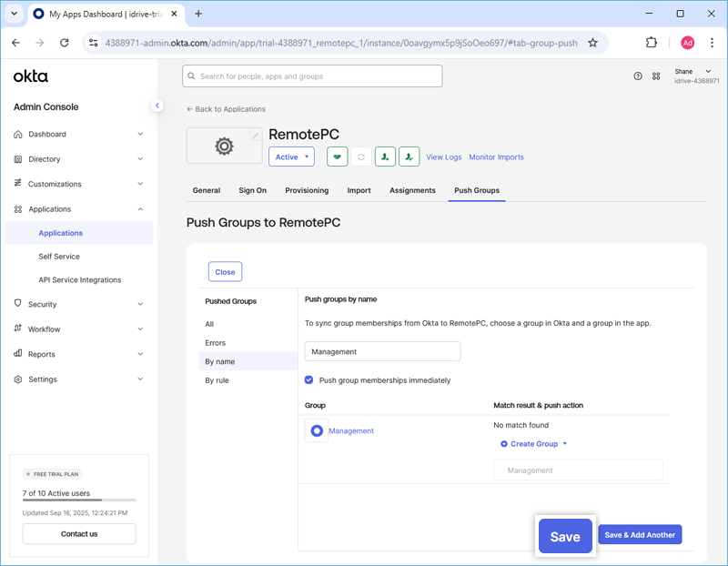Screen dimensions: 728x566
Task: Click the Save button
Action: coord(565,536)
